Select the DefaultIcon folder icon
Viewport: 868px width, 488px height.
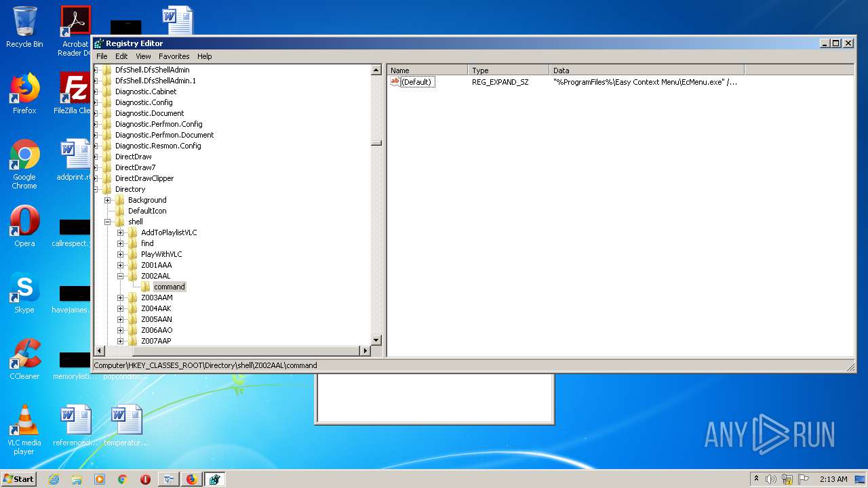click(x=120, y=211)
